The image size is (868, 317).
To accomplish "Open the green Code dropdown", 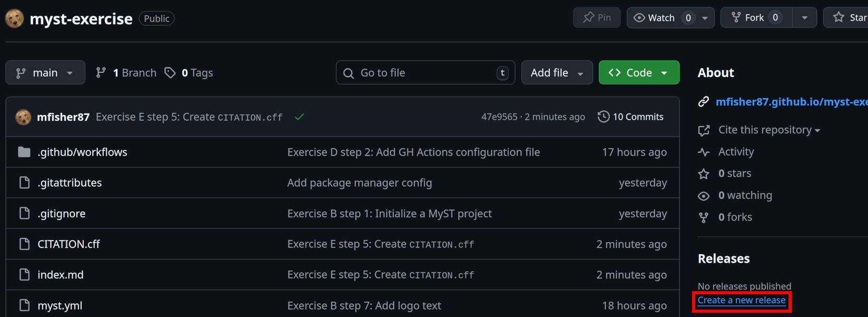I will pyautogui.click(x=639, y=73).
